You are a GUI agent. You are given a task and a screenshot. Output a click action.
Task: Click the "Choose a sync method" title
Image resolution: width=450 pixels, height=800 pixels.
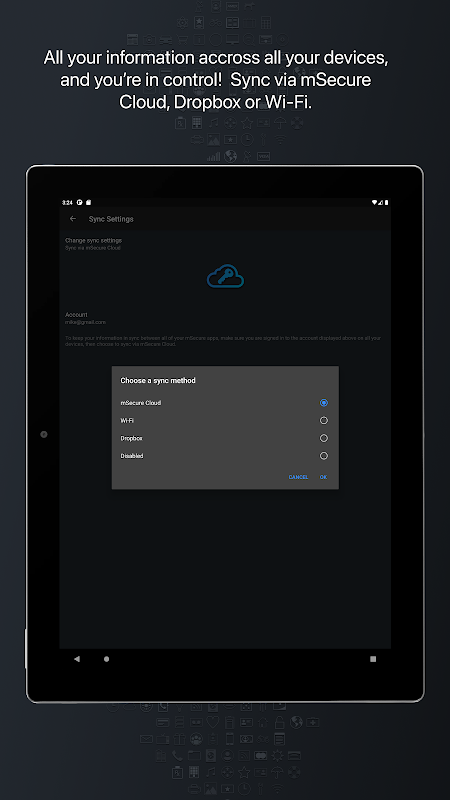[158, 381]
